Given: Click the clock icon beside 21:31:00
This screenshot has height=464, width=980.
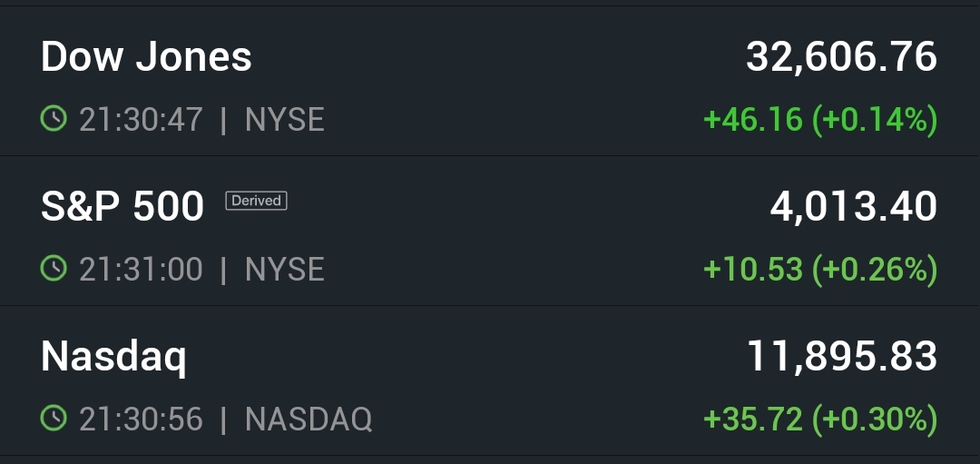Looking at the screenshot, I should point(54,269).
